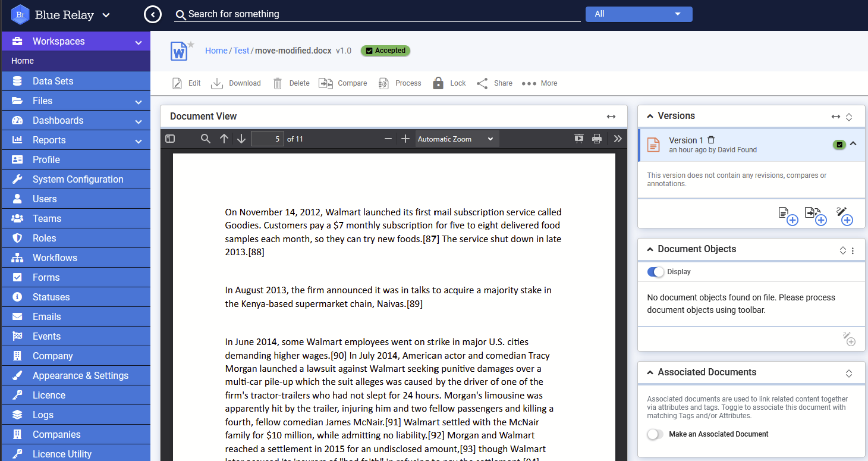Lock the document
Viewport: 868px width, 461px height.
tap(449, 83)
